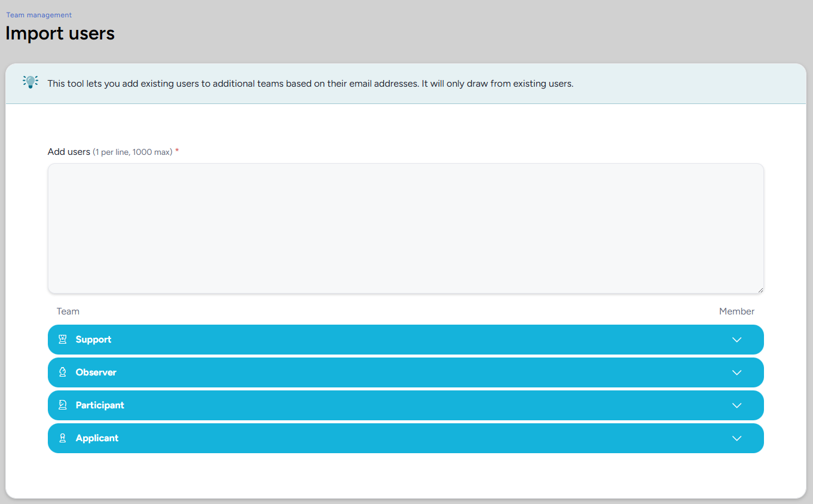Click inside the Add users text area
This screenshot has width=813, height=504.
tap(405, 228)
